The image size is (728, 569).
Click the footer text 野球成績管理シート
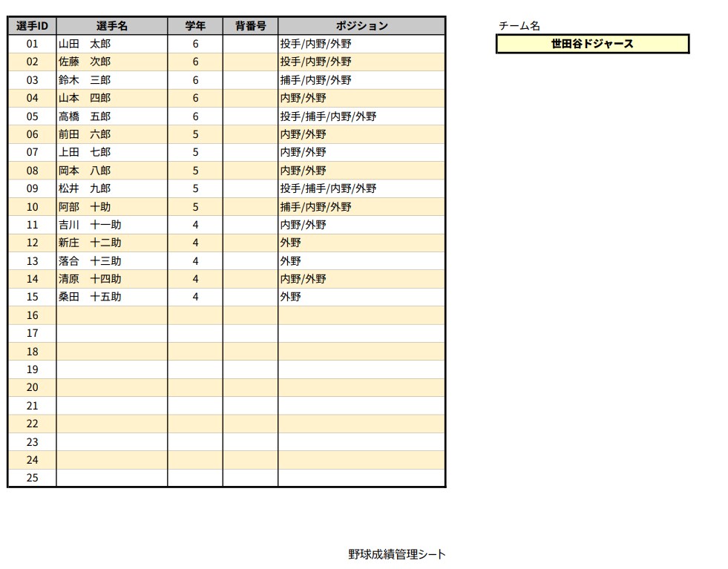(x=397, y=554)
